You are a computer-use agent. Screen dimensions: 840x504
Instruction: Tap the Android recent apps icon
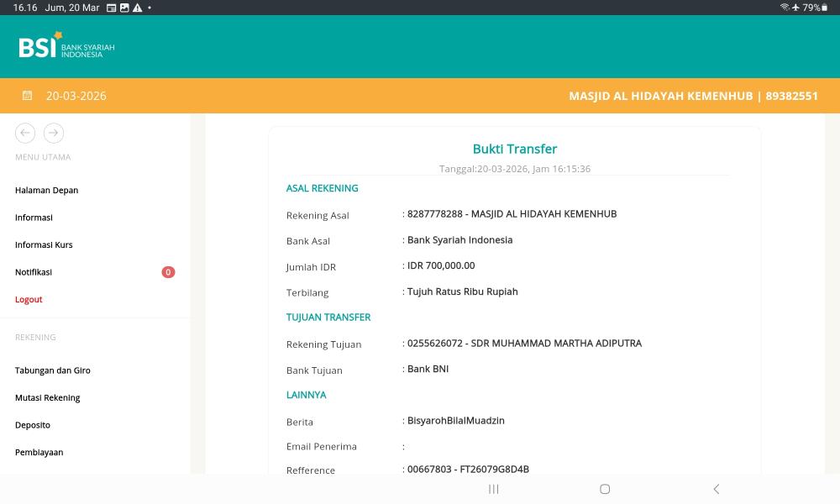coord(494,489)
